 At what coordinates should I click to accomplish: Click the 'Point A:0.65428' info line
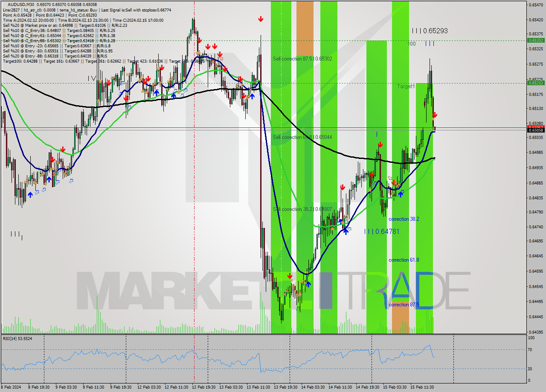(x=49, y=15)
